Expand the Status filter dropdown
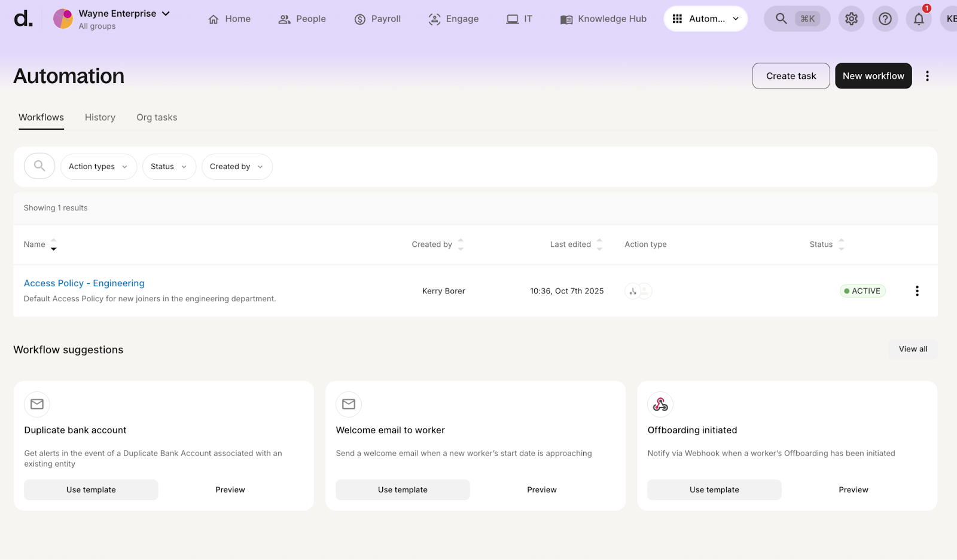 click(169, 167)
